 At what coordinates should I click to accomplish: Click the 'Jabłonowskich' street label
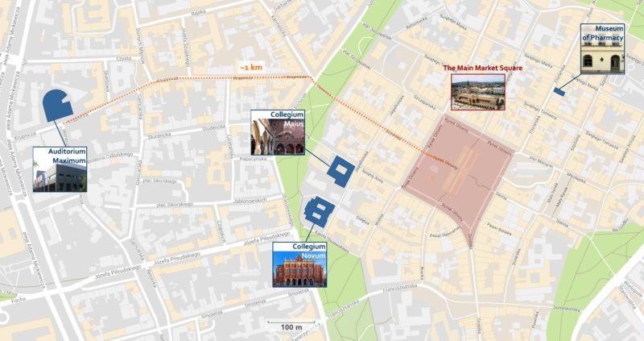point(250,201)
